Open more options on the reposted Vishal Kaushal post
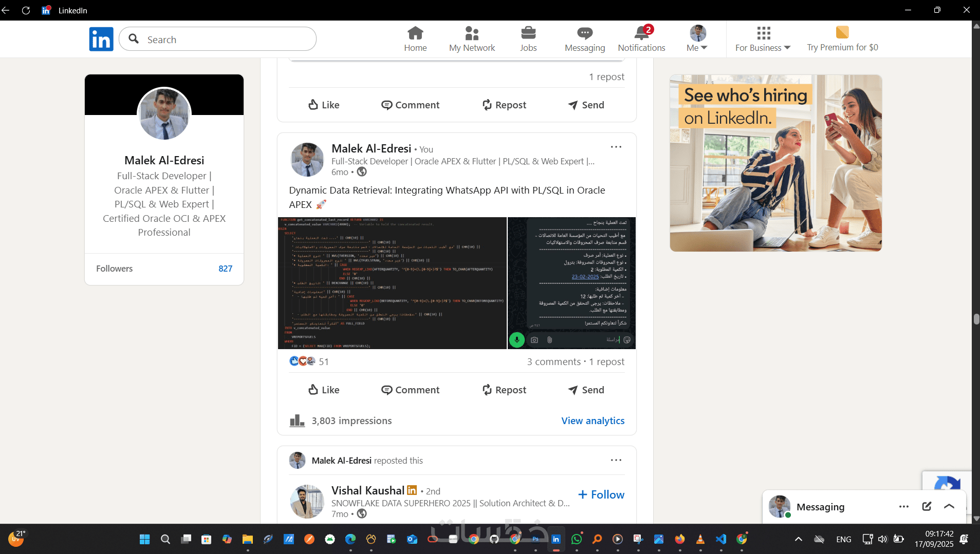The height and width of the screenshot is (554, 980). coord(616,460)
